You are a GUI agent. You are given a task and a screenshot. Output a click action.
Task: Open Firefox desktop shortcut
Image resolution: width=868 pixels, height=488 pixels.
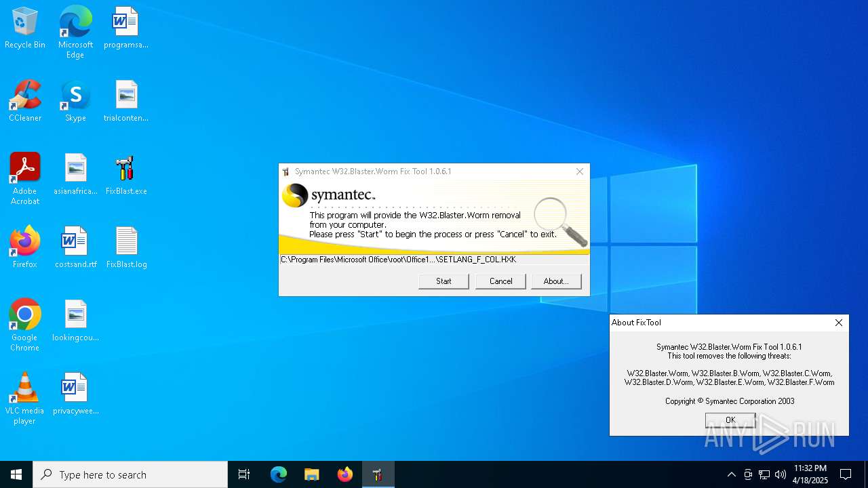click(25, 247)
